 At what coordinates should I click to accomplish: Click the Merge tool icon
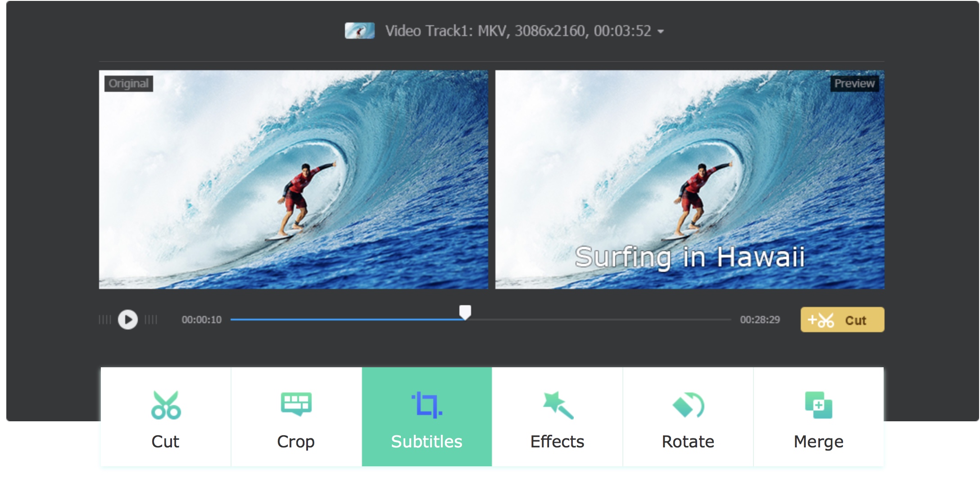pyautogui.click(x=818, y=404)
